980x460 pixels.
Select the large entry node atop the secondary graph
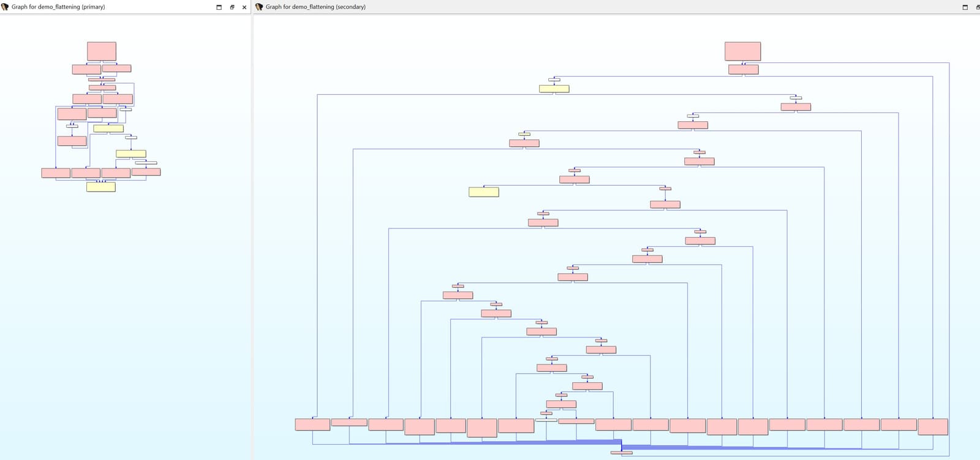[743, 51]
